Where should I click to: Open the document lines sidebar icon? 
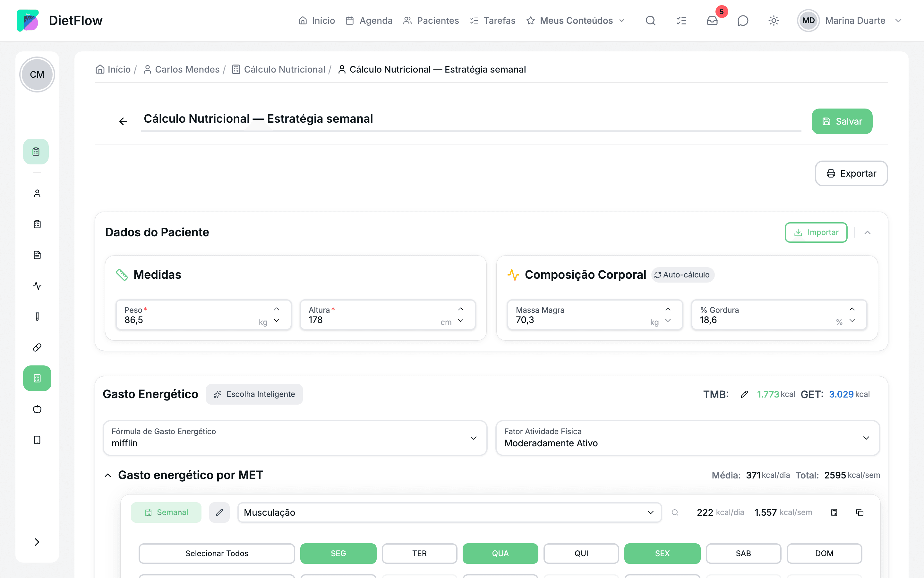(37, 255)
